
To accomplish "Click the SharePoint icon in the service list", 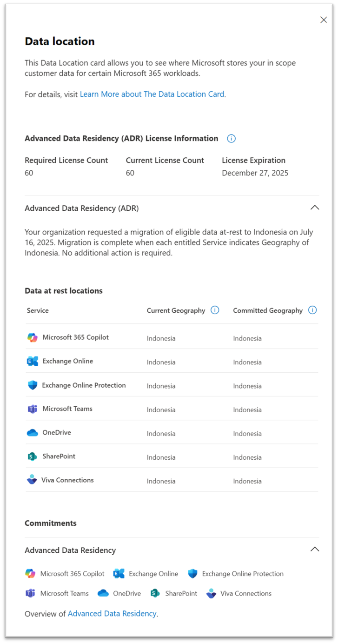I will [x=31, y=456].
